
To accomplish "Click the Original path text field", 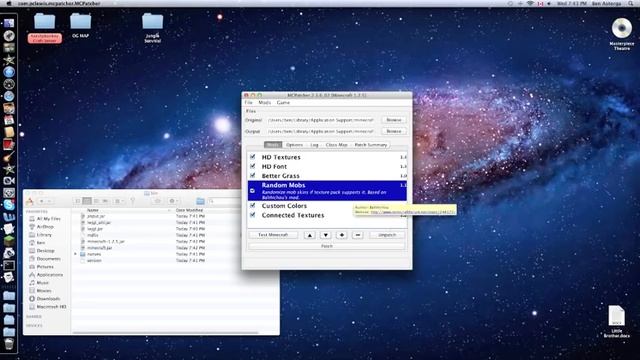I will (x=321, y=120).
